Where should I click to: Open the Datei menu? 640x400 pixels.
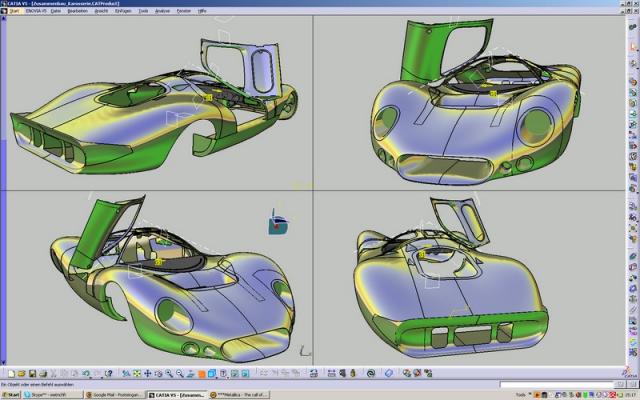(x=56, y=11)
